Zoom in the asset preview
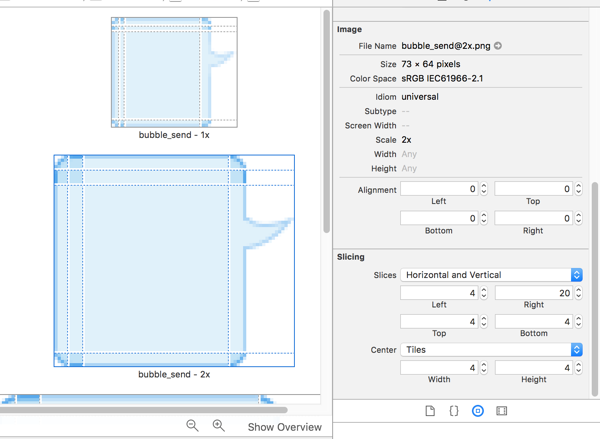This screenshot has width=600, height=439. click(218, 425)
